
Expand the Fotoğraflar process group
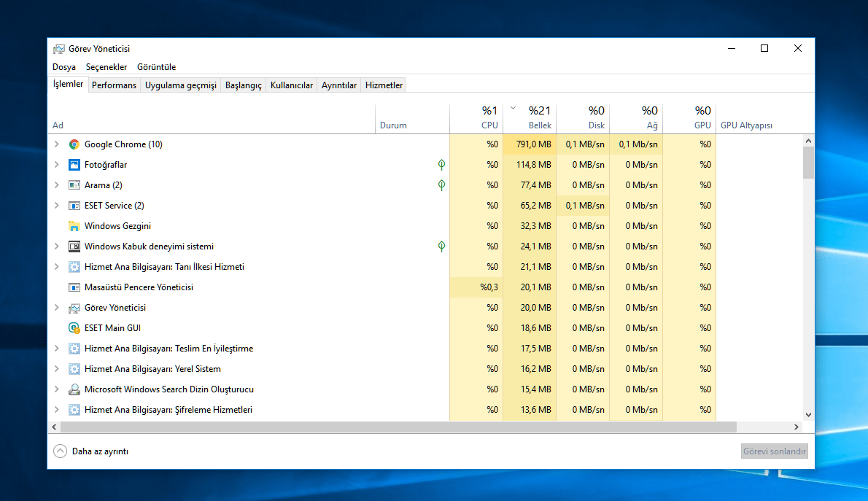(x=56, y=165)
